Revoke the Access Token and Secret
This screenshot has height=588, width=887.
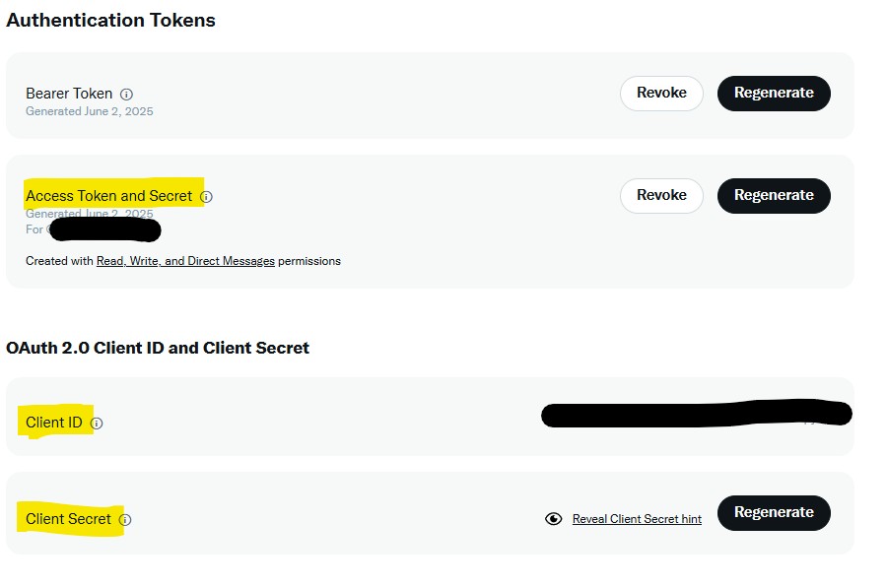pyautogui.click(x=661, y=196)
